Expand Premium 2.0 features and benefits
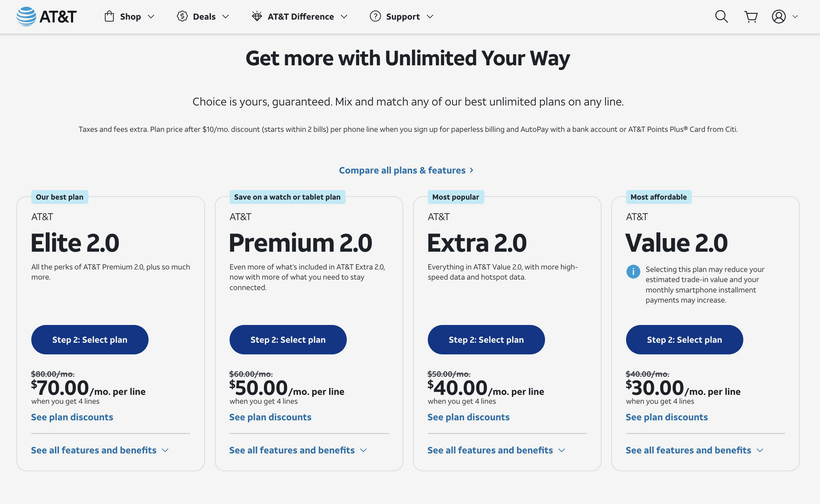The image size is (820, 504). 298,450
